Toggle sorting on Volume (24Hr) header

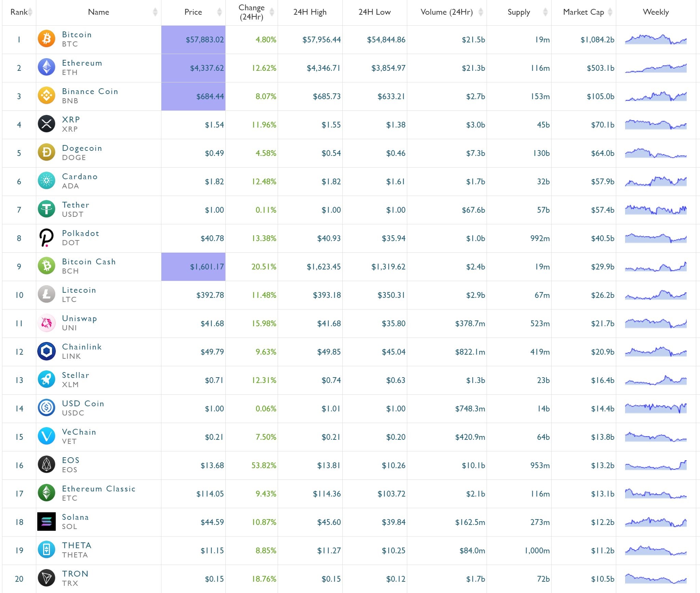pyautogui.click(x=447, y=12)
